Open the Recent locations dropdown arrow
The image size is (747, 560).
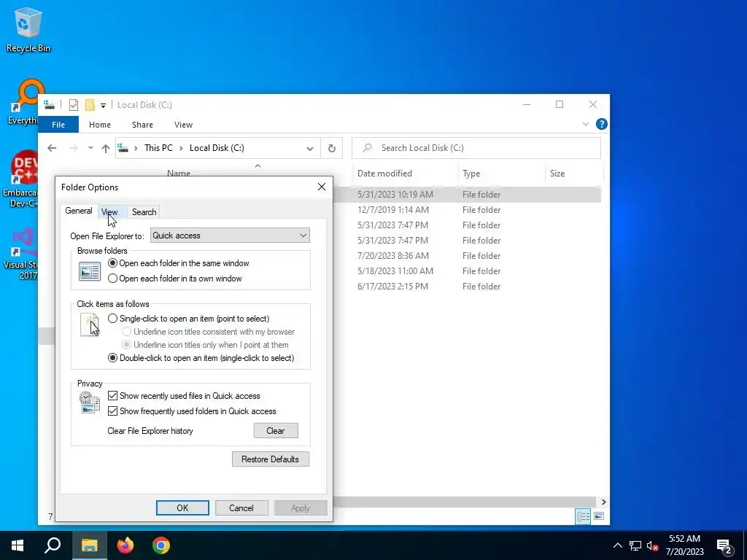90,148
